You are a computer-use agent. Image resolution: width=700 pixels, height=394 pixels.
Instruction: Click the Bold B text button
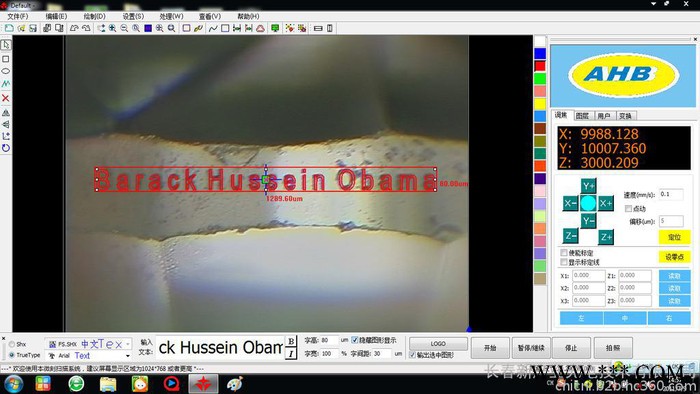[x=291, y=341]
